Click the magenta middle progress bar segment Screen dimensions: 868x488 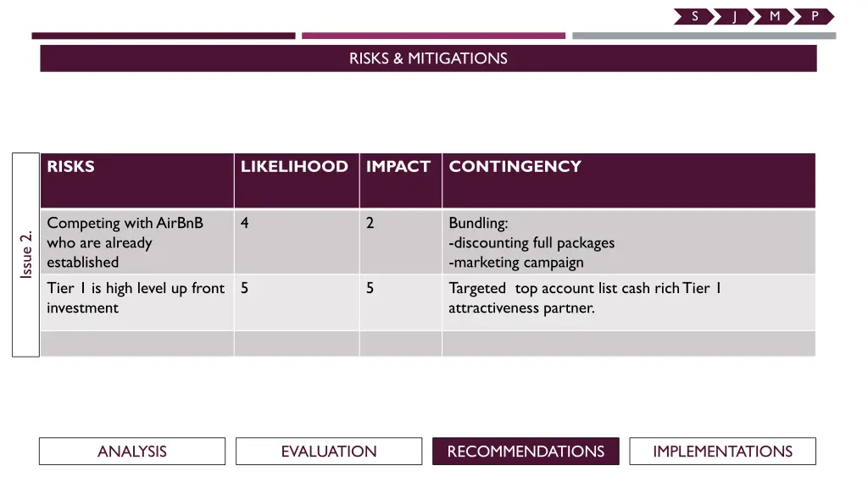[x=433, y=36]
